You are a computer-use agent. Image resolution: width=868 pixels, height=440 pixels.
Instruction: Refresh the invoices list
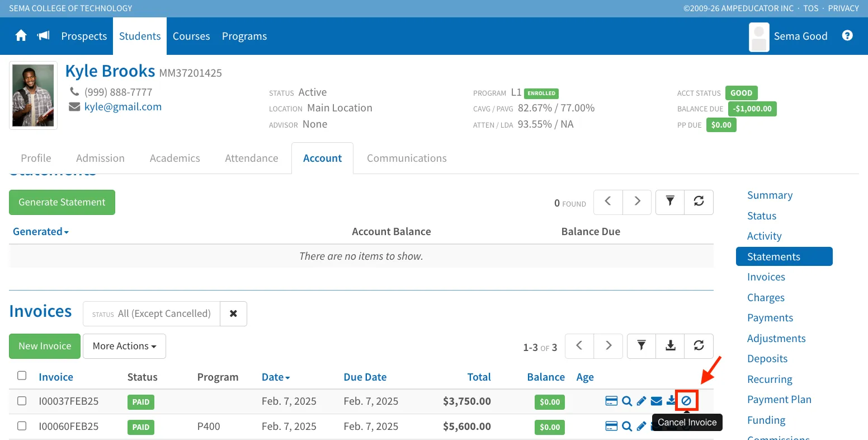[699, 346]
